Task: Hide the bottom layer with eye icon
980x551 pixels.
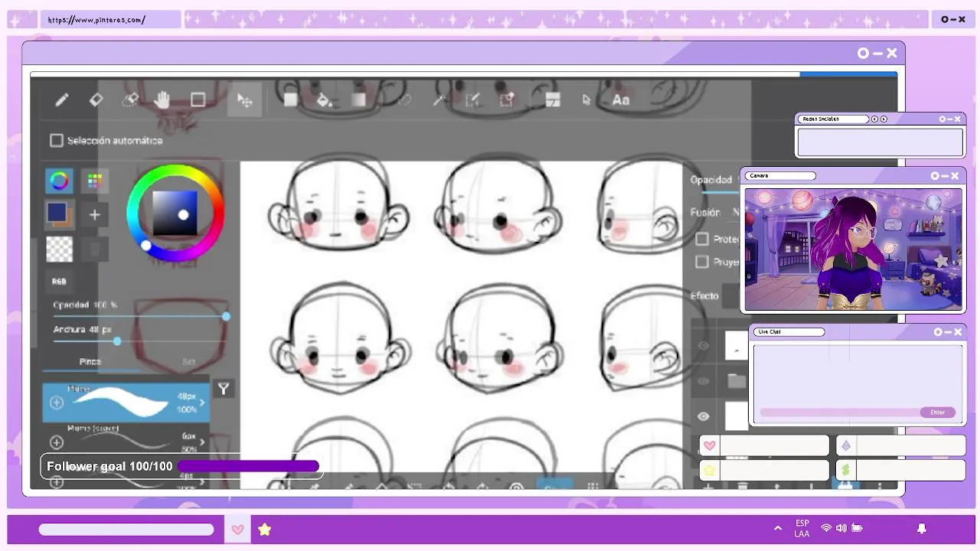Action: 704,416
